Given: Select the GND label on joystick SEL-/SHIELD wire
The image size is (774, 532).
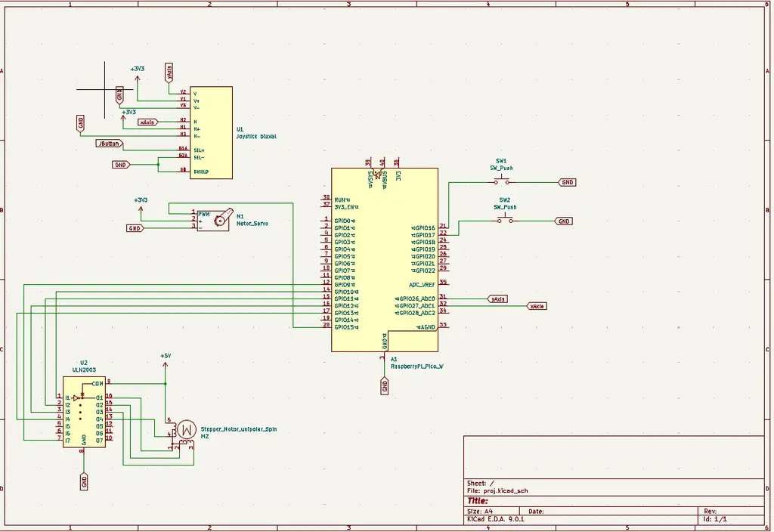Looking at the screenshot, I should click(x=121, y=165).
